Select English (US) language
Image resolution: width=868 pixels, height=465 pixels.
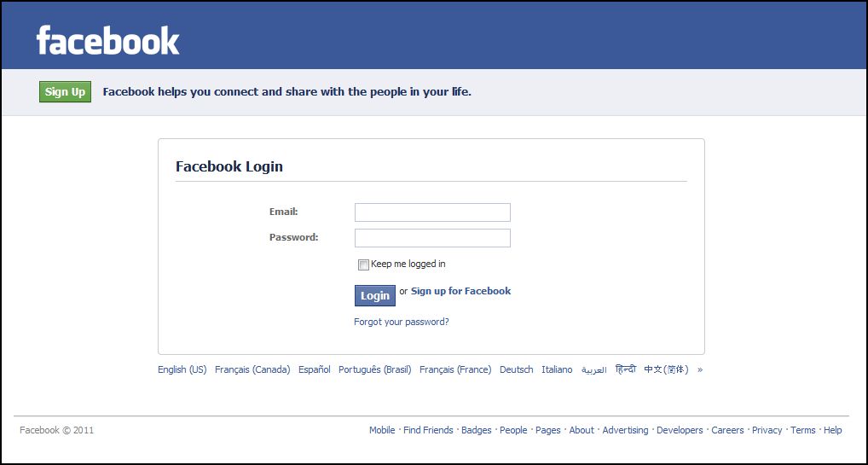182,369
